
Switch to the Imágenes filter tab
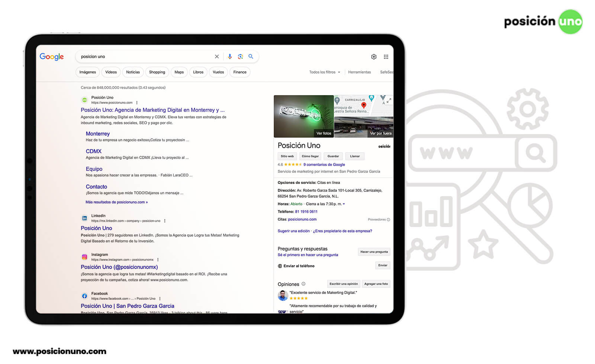87,72
